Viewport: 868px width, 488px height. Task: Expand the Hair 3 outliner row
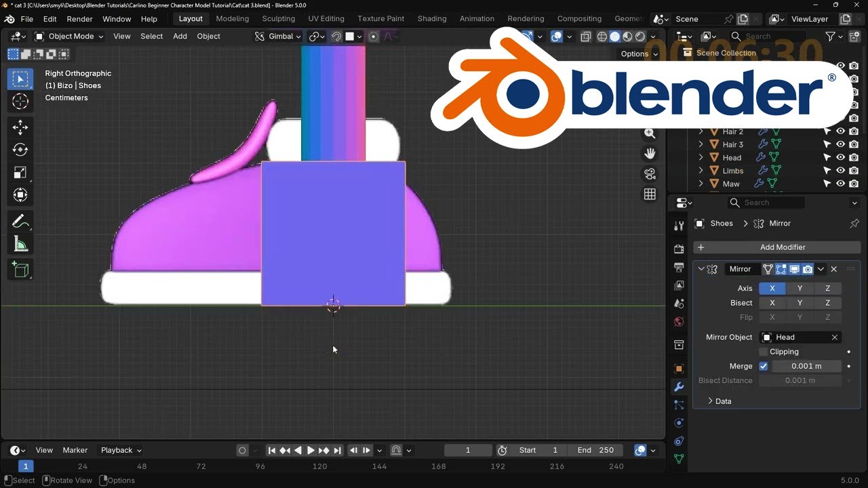[701, 144]
